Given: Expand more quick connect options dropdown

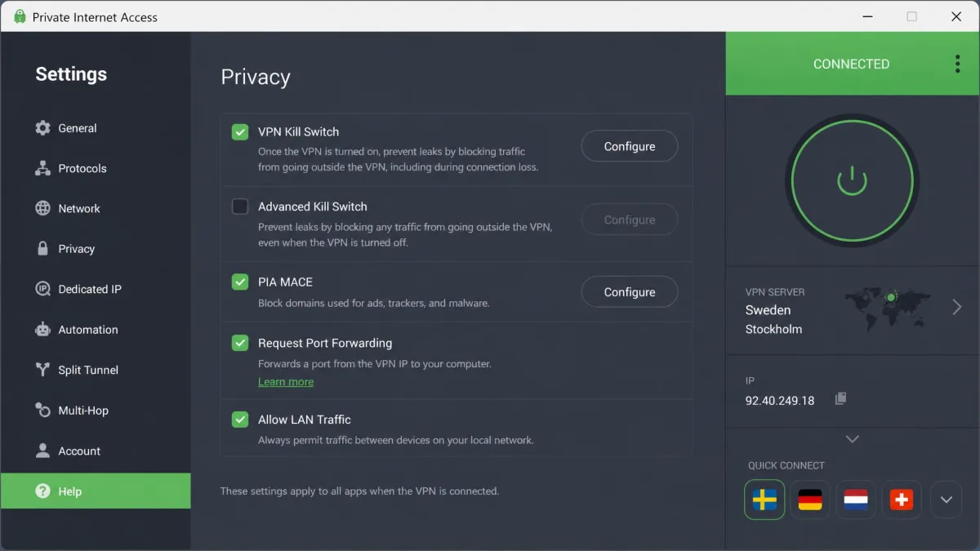Looking at the screenshot, I should click(x=947, y=500).
